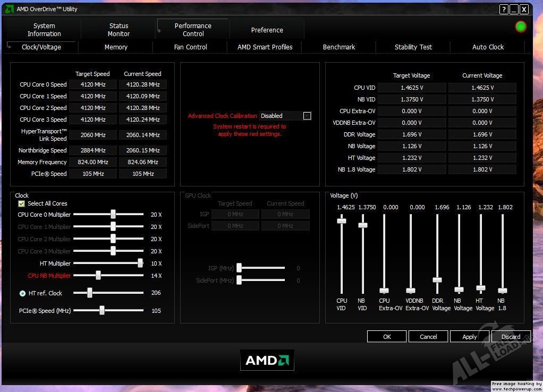Image resolution: width=543 pixels, height=392 pixels.
Task: Click the OK button
Action: [x=387, y=336]
